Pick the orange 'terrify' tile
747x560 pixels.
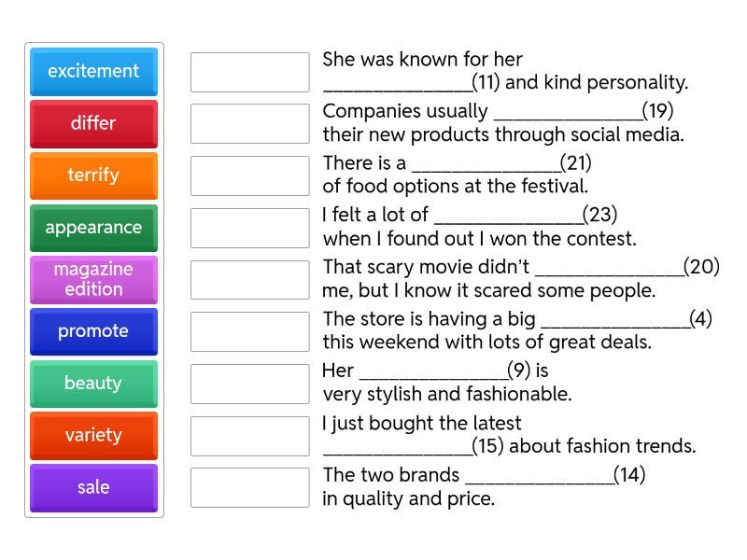93,175
